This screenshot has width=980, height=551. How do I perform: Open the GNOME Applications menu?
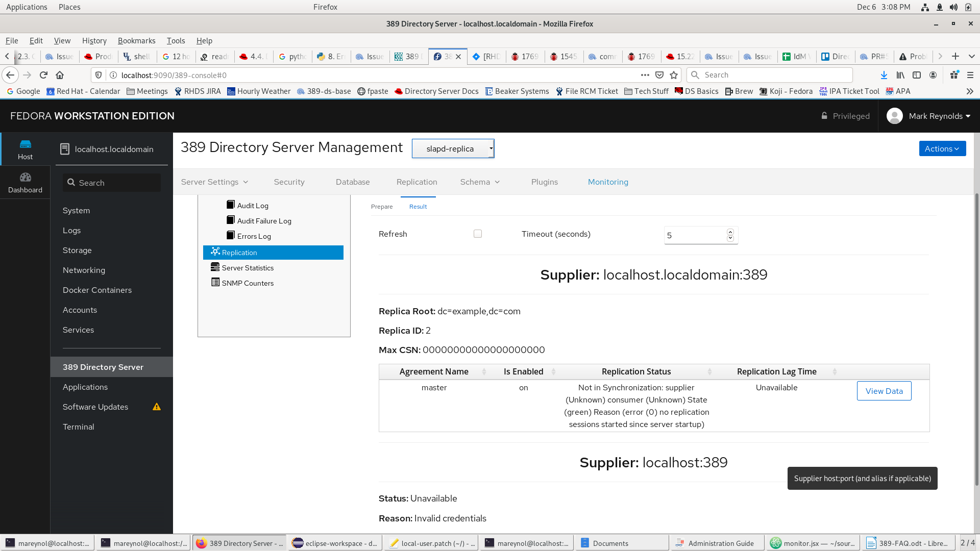tap(27, 7)
